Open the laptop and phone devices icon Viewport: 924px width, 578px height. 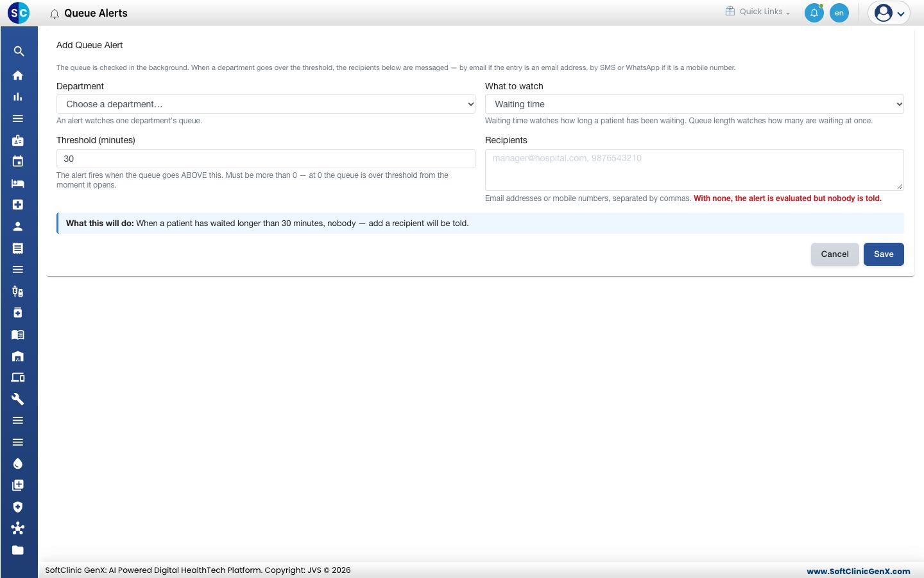[x=18, y=378]
